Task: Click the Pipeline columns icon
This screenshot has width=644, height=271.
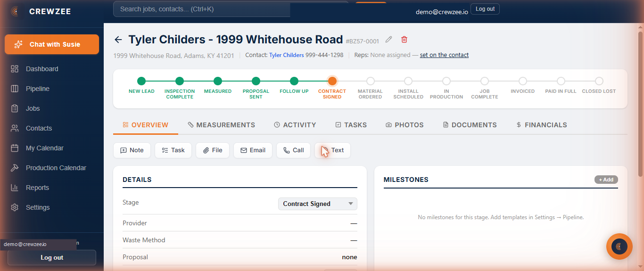Action: click(x=15, y=89)
